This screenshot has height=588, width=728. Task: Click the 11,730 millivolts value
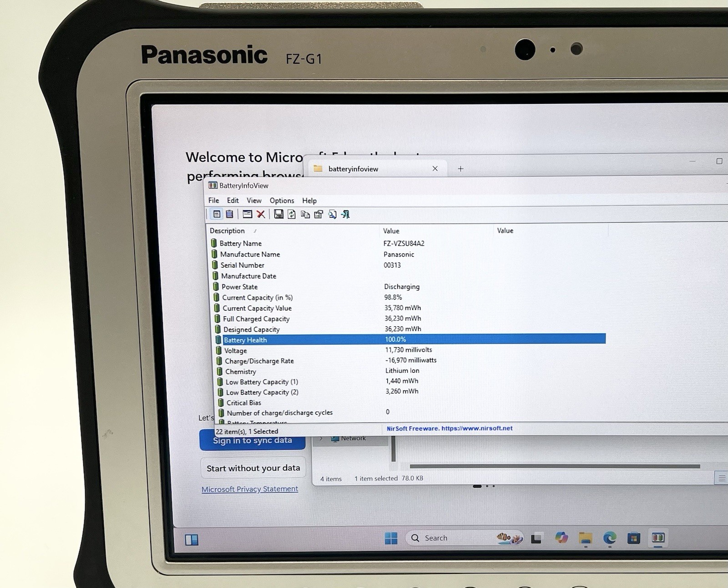[x=409, y=350]
